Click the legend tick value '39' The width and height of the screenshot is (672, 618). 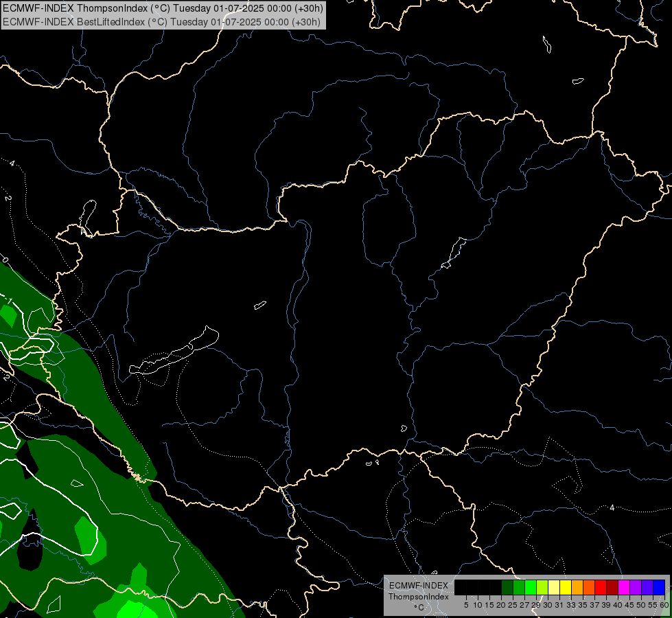coord(606,605)
